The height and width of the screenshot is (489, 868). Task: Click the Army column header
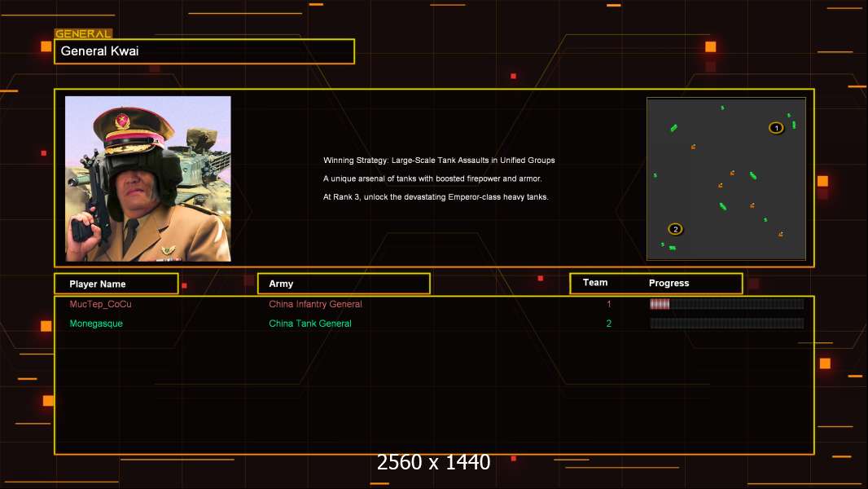click(x=344, y=284)
